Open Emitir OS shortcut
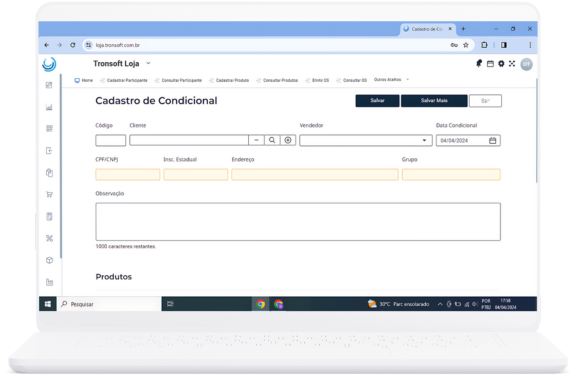576x375 pixels. click(317, 80)
